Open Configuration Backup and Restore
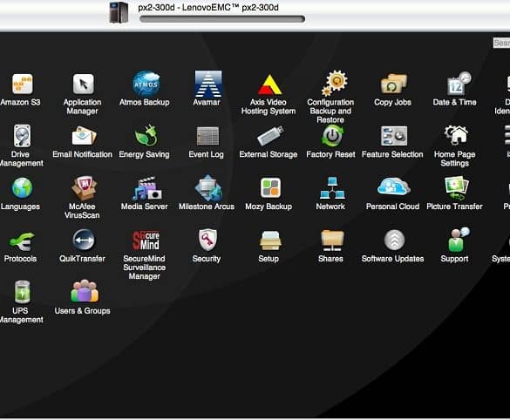This screenshot has height=420, width=510. (x=335, y=84)
